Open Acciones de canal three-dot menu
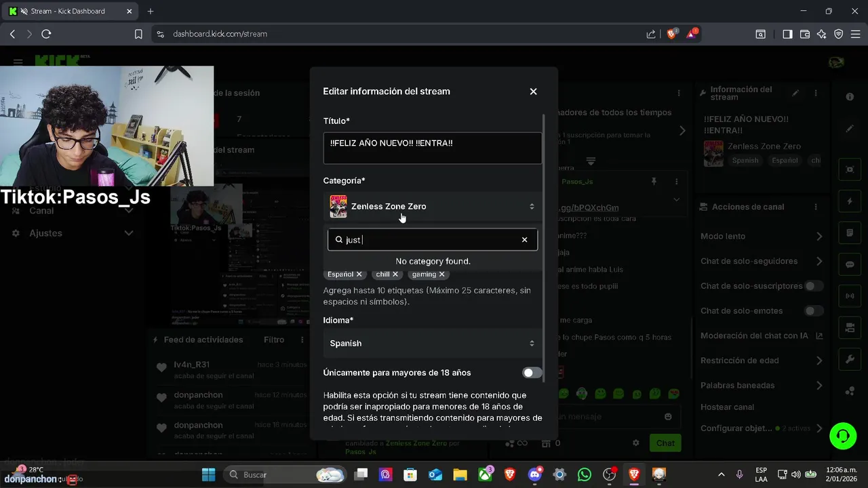 (816, 207)
